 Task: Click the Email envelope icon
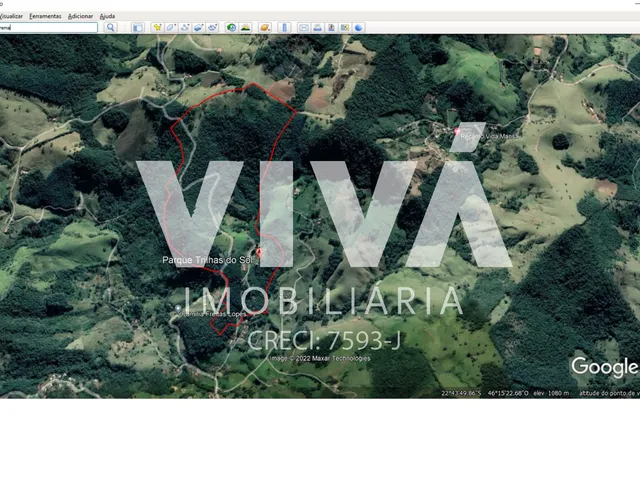[303, 27]
